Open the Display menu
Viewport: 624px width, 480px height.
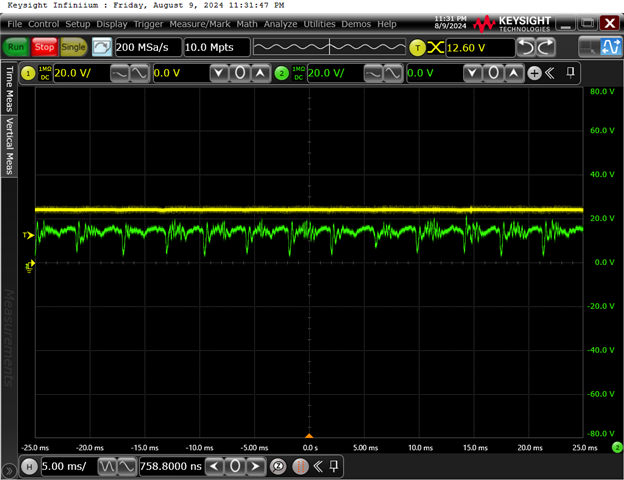point(112,24)
